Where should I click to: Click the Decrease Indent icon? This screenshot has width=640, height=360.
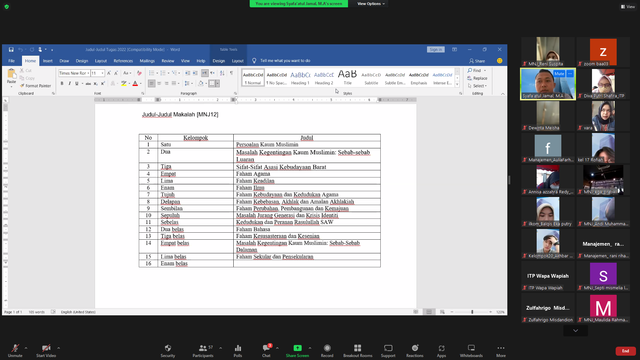[x=188, y=73]
